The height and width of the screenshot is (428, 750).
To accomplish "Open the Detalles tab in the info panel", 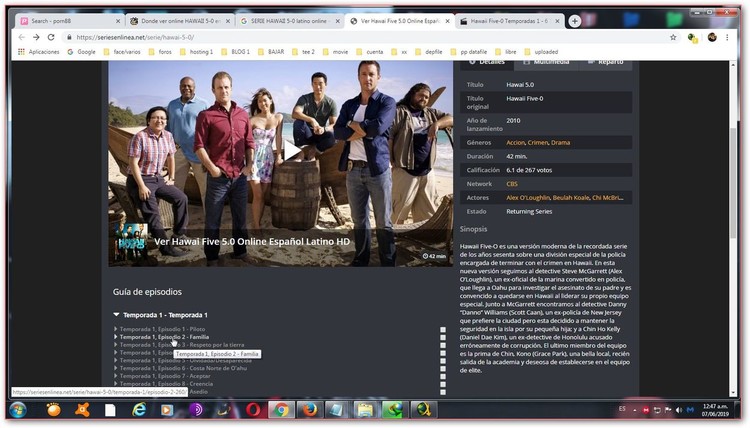I will pos(487,62).
